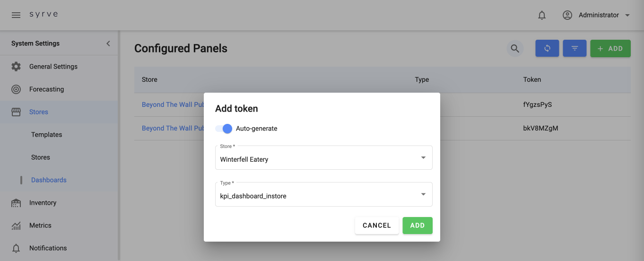Expand the Store dropdown

[423, 158]
